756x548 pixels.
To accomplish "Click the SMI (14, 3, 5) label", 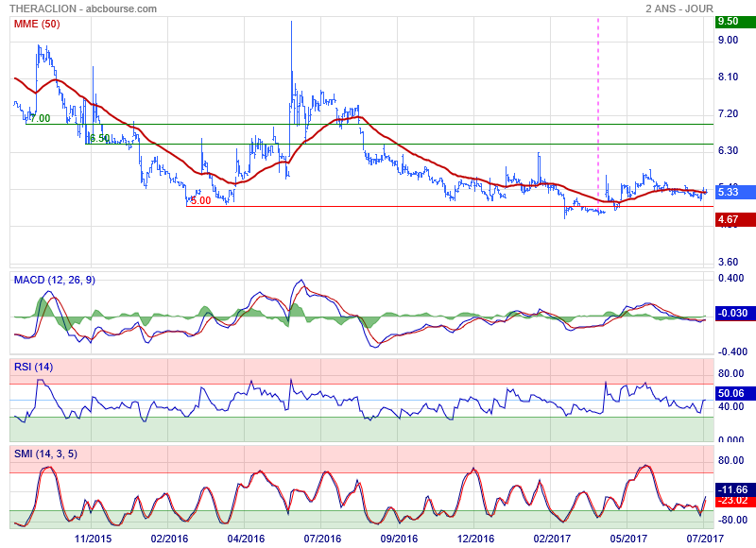I will pyautogui.click(x=45, y=454).
